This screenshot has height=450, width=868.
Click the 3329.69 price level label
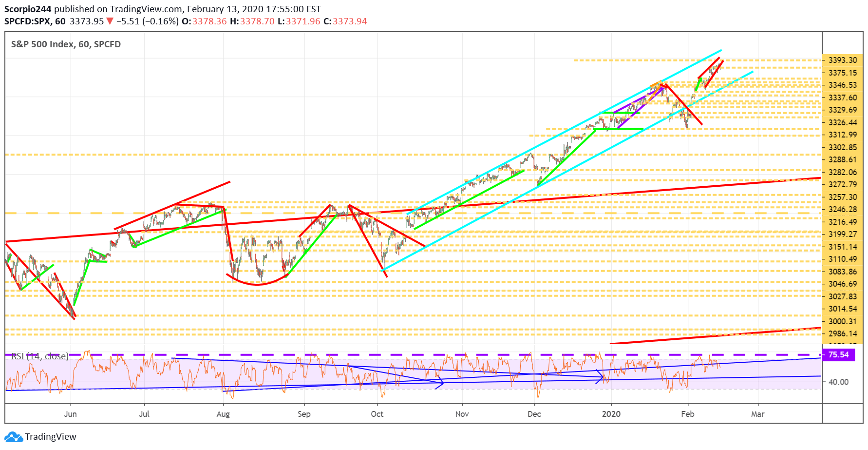pyautogui.click(x=843, y=110)
